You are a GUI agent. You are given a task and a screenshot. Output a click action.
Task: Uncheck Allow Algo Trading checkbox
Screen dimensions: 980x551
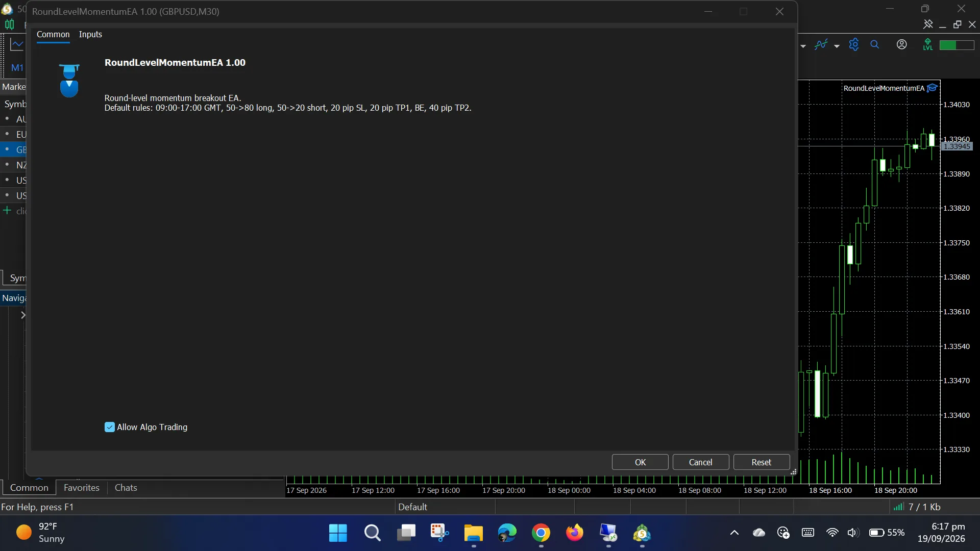tap(110, 428)
